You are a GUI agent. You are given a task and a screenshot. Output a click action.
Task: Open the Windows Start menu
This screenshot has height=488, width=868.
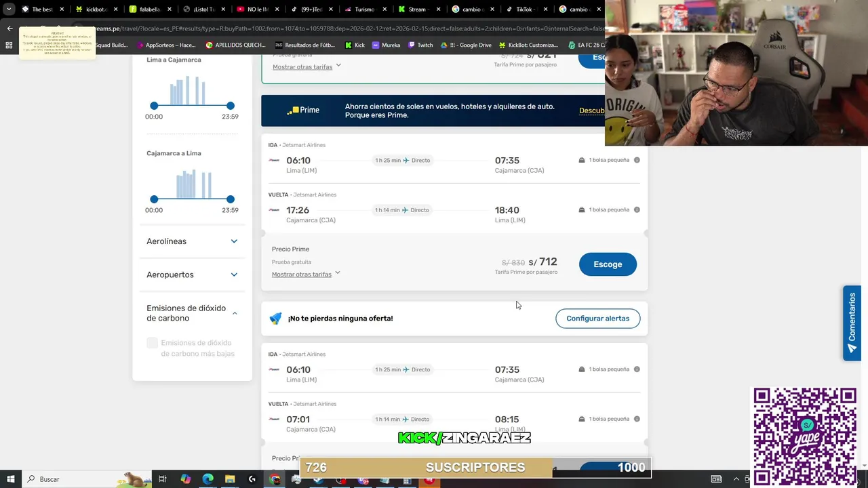[x=11, y=479]
